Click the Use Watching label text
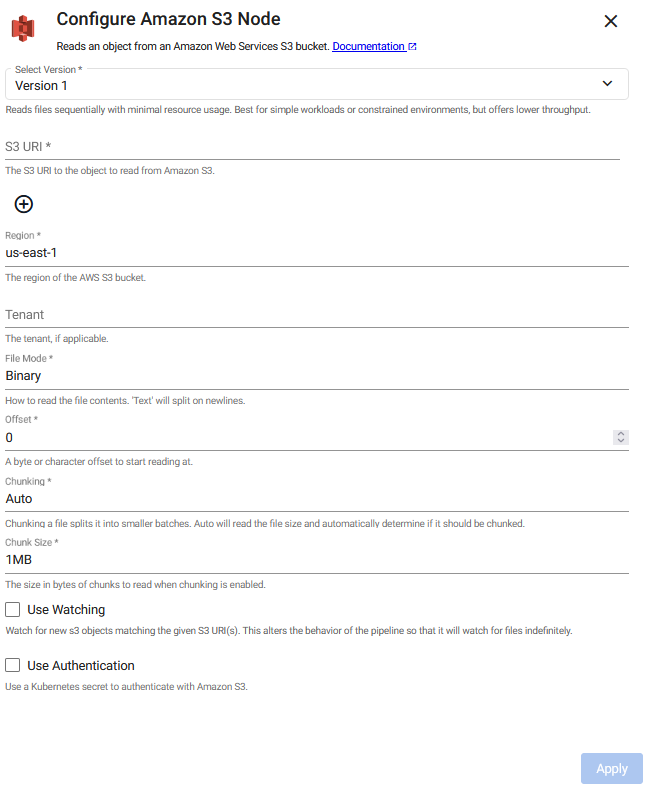Image resolution: width=650 pixels, height=792 pixels. (66, 609)
